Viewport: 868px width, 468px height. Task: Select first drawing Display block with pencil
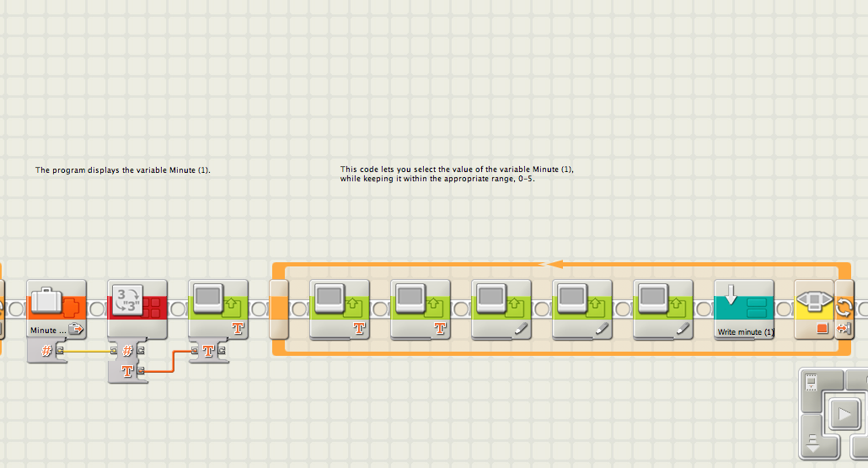501,306
